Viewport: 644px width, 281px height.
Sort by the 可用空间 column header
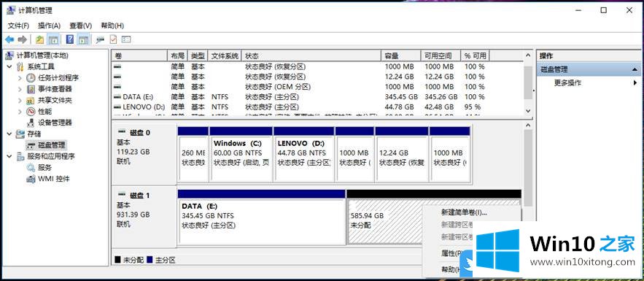pos(441,56)
